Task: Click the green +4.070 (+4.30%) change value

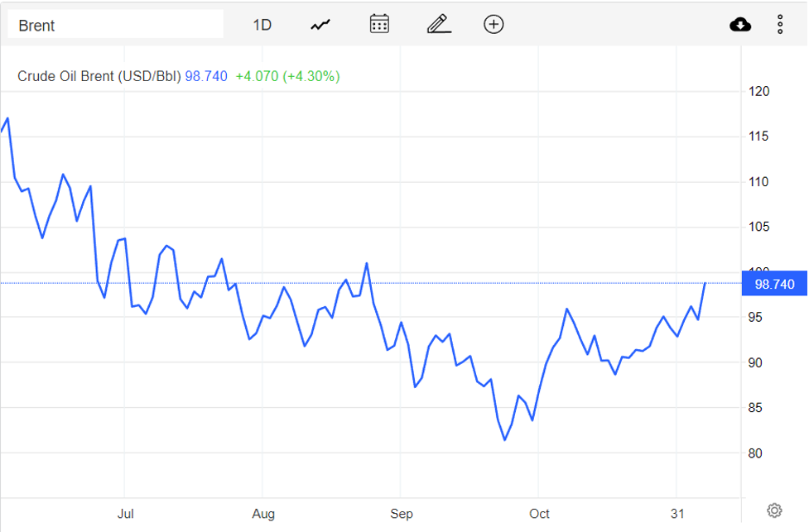Action: pos(287,76)
